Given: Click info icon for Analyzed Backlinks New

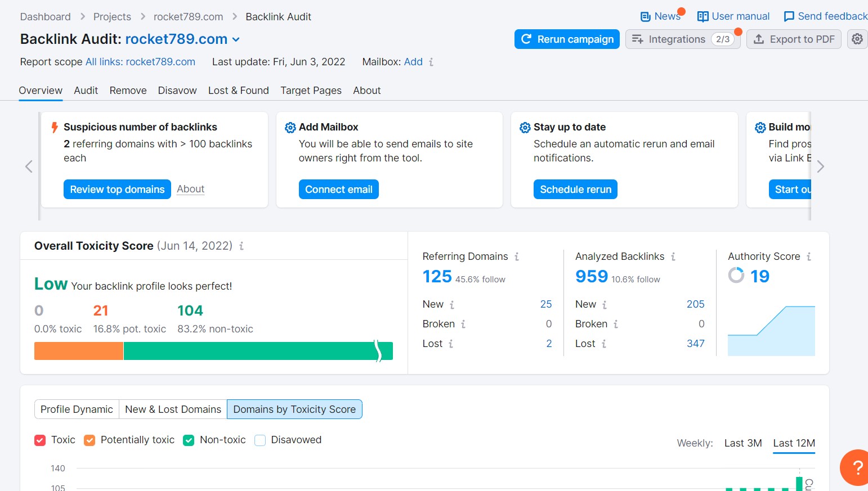Looking at the screenshot, I should (605, 305).
